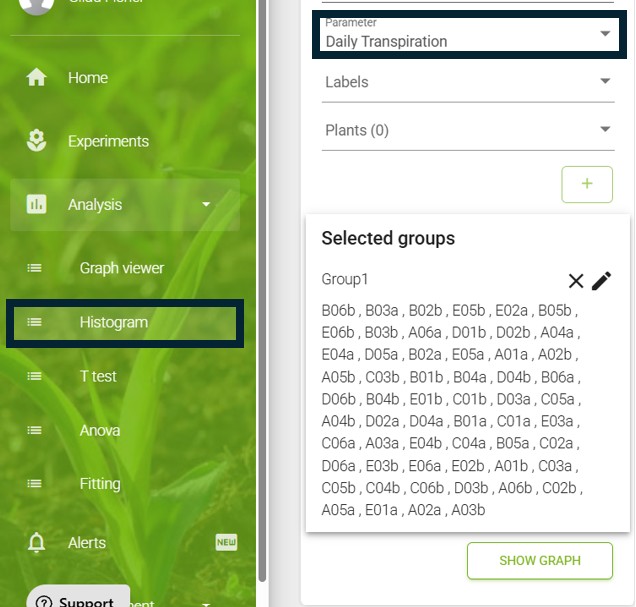Click the SHOW GRAPH button
Viewport: 636px width, 607px height.
(540, 560)
